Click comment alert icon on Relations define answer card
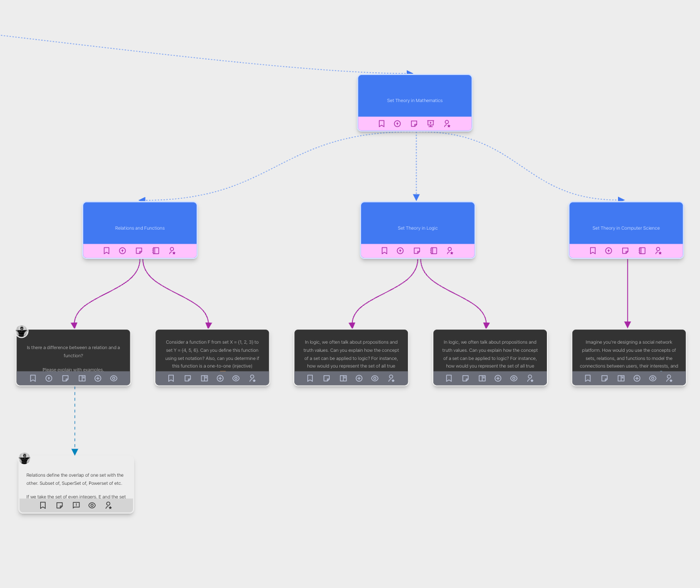Image resolution: width=700 pixels, height=588 pixels. coord(76,505)
